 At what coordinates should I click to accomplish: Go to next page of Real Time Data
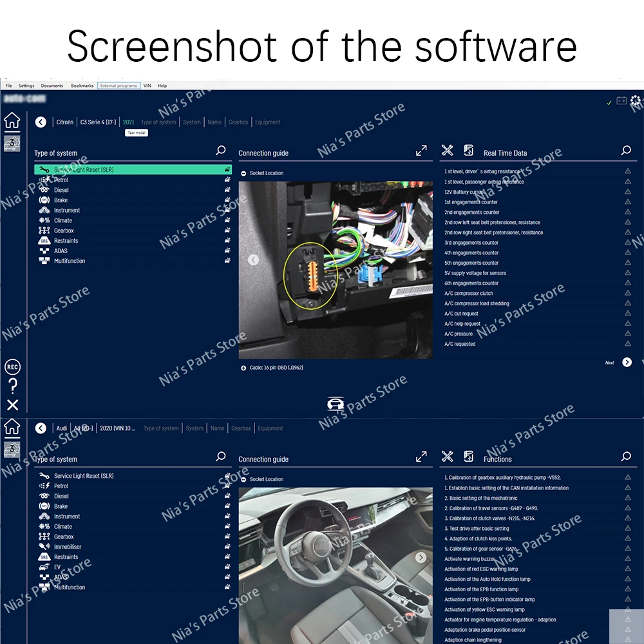click(x=627, y=362)
